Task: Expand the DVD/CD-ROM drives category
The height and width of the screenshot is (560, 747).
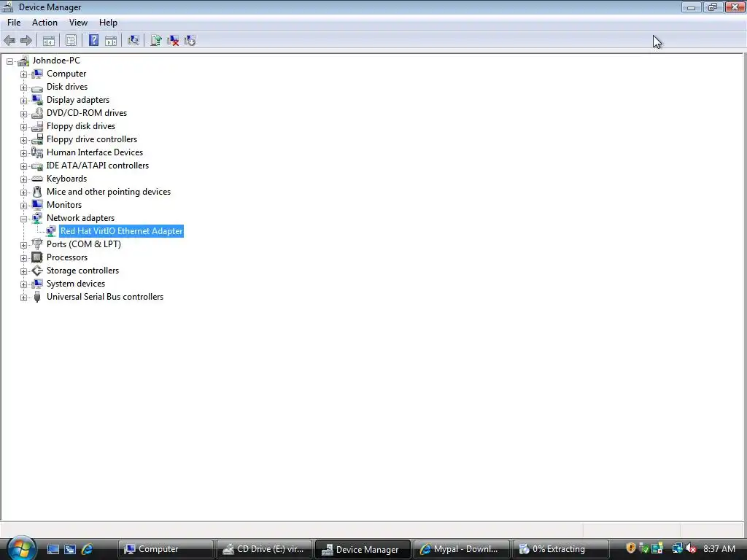Action: pyautogui.click(x=23, y=113)
